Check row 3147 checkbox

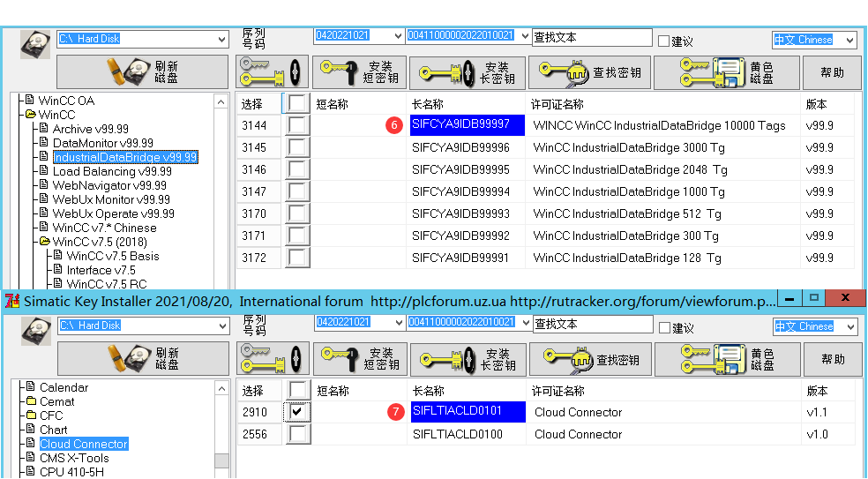tap(296, 191)
